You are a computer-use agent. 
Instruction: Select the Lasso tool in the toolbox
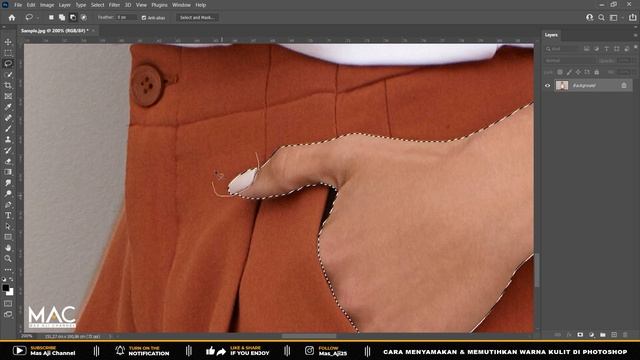pyautogui.click(x=8, y=64)
